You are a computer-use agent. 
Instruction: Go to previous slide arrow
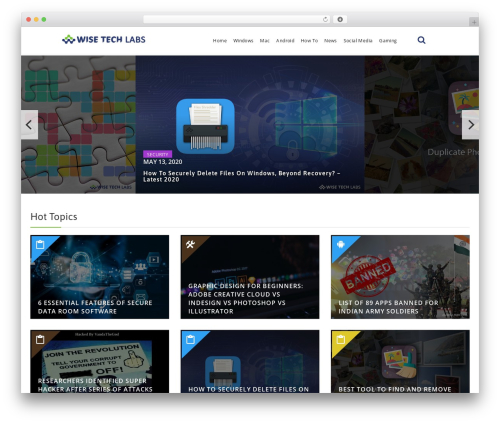click(29, 125)
